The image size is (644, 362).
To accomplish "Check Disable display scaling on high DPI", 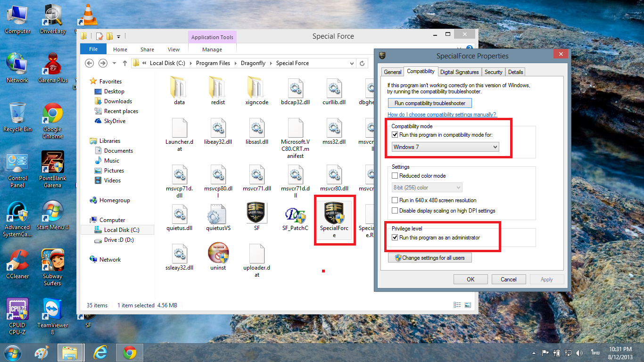I will pyautogui.click(x=395, y=211).
